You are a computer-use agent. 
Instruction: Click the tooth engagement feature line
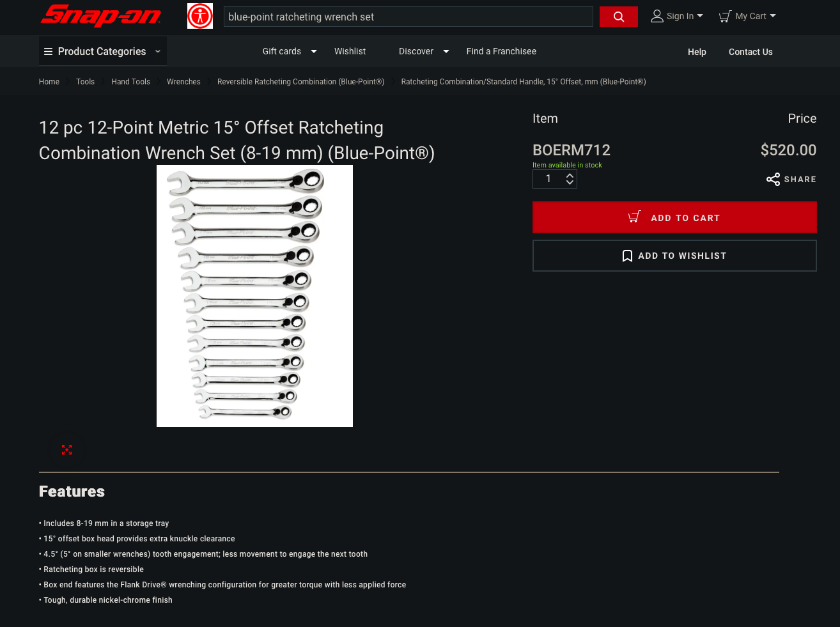(x=205, y=554)
